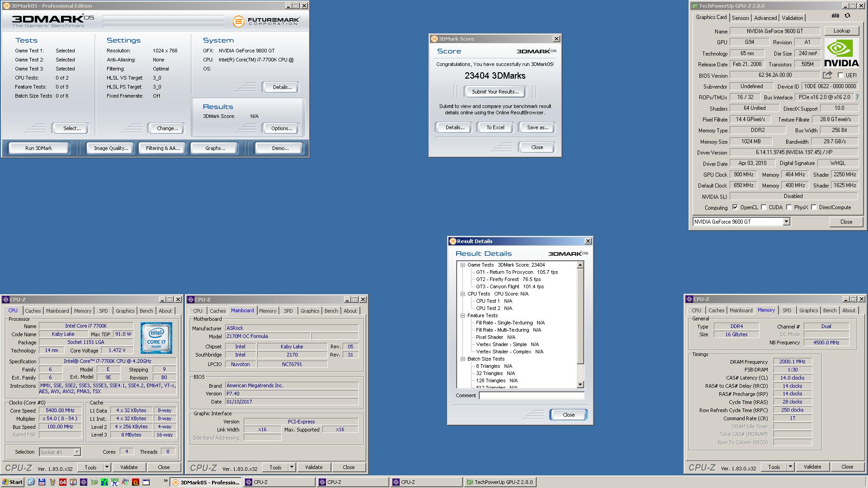Collapse the Game Tests tree node

pos(463,265)
